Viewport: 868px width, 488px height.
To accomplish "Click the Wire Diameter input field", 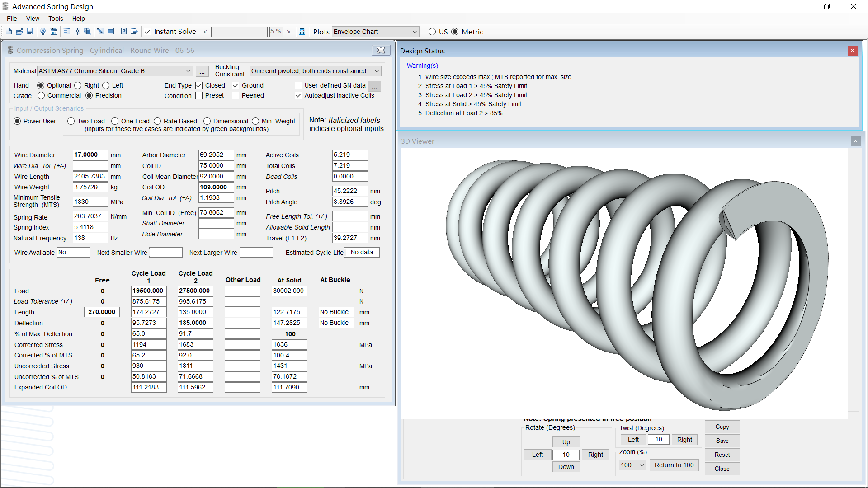I will tap(90, 155).
